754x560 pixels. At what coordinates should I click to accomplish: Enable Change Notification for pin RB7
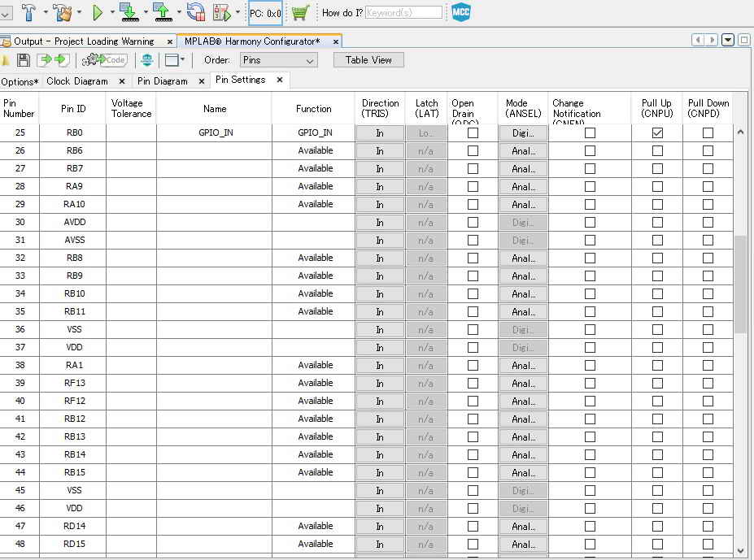(590, 169)
